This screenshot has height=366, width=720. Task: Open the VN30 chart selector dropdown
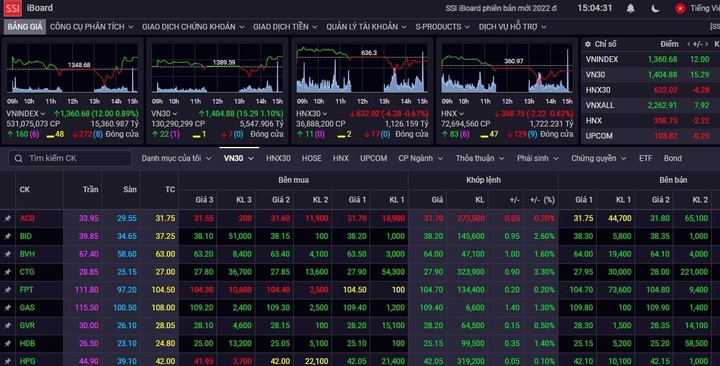coord(174,114)
